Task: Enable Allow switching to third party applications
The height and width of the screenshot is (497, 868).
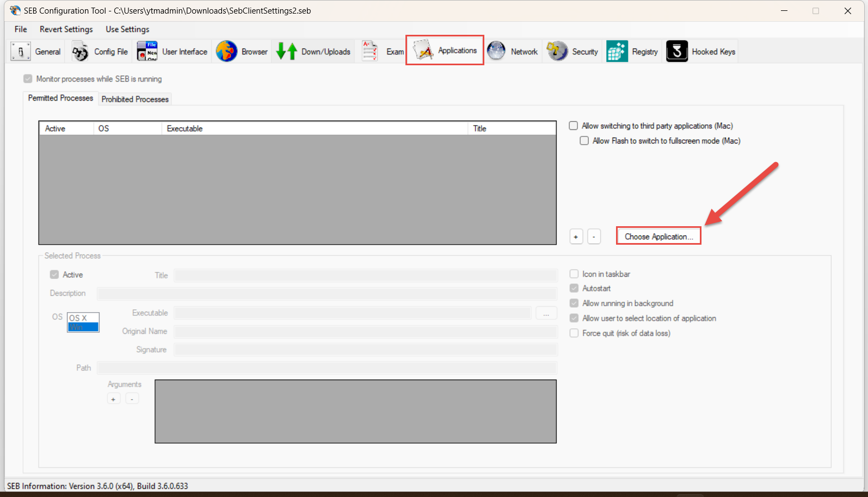Action: click(574, 126)
